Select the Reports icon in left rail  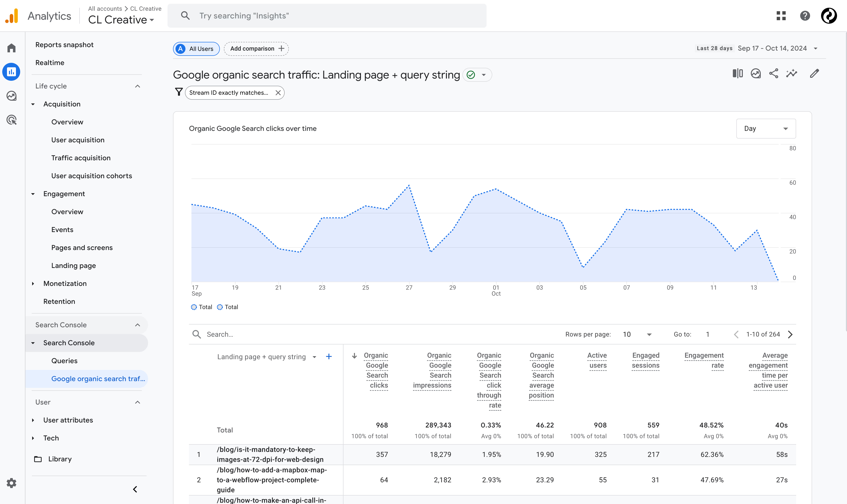tap(11, 72)
